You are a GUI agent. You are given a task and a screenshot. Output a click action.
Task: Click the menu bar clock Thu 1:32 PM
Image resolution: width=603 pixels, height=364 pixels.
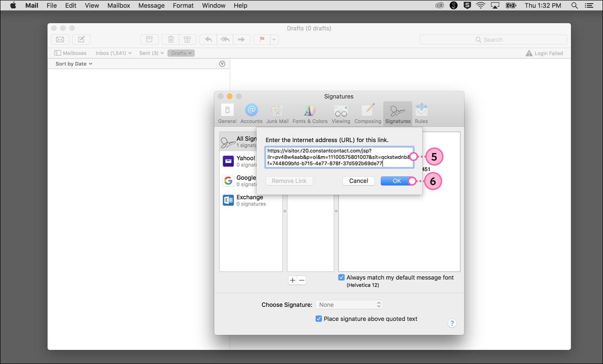click(543, 5)
